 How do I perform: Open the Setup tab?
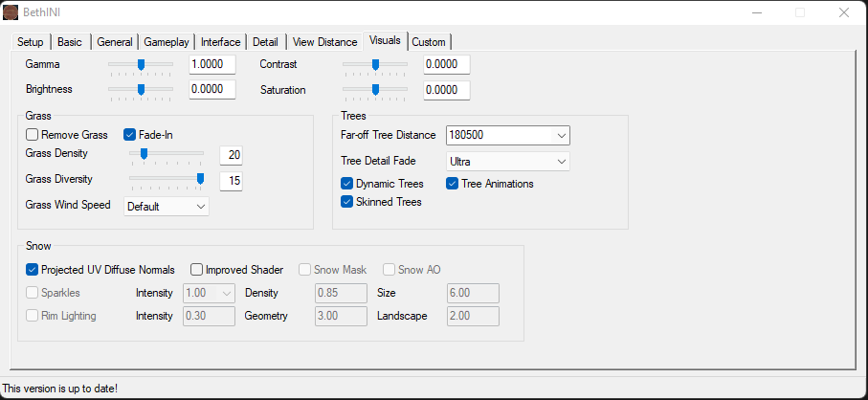click(31, 42)
